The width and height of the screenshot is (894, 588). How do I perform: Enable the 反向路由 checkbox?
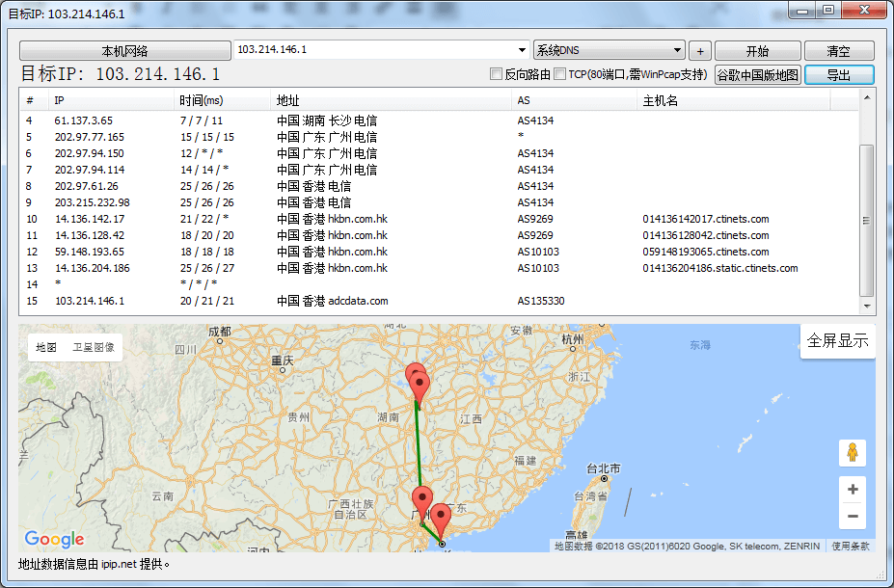click(498, 73)
